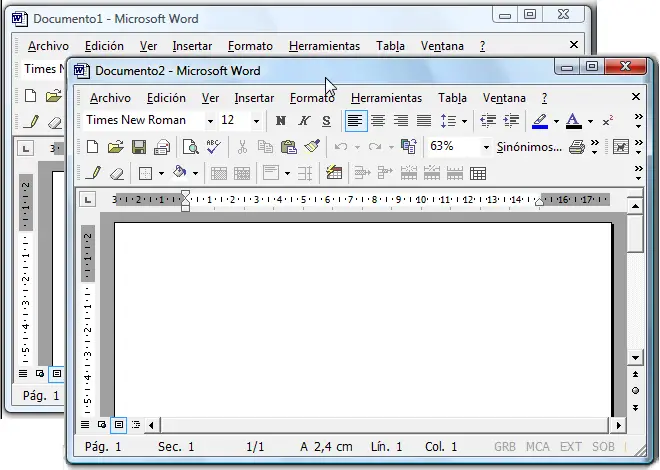Toggle left alignment in Documento2

[x=355, y=121]
